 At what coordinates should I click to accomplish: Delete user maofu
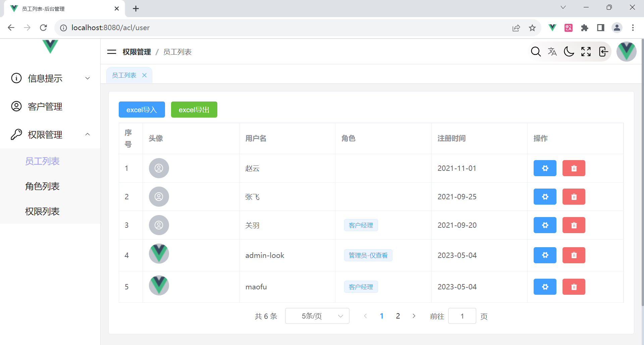[x=574, y=287]
